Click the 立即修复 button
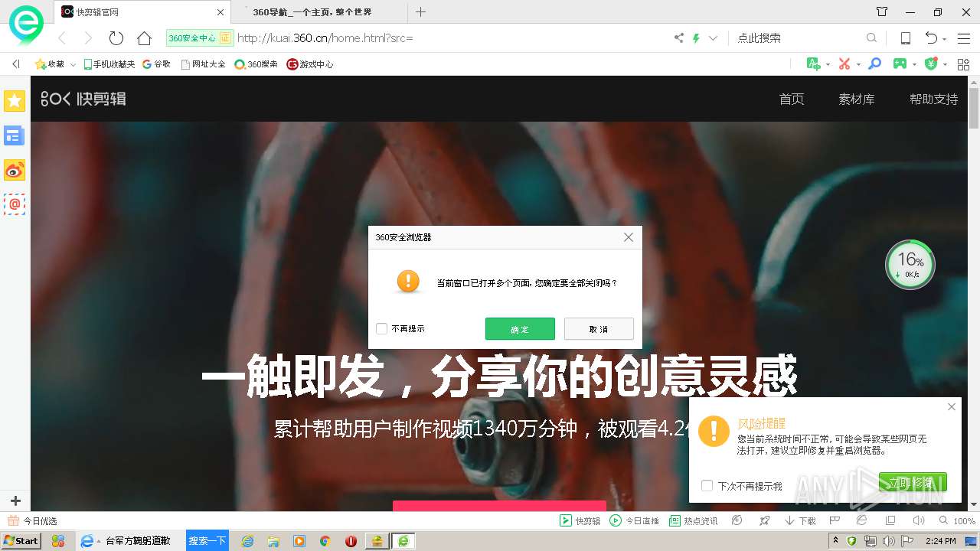Viewport: 980px width, 551px height. pyautogui.click(x=913, y=482)
